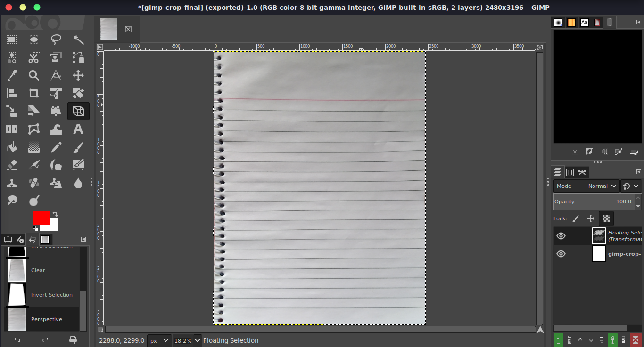Image resolution: width=644 pixels, height=347 pixels.
Task: Switch to the Patterns tab
Action: click(x=571, y=22)
